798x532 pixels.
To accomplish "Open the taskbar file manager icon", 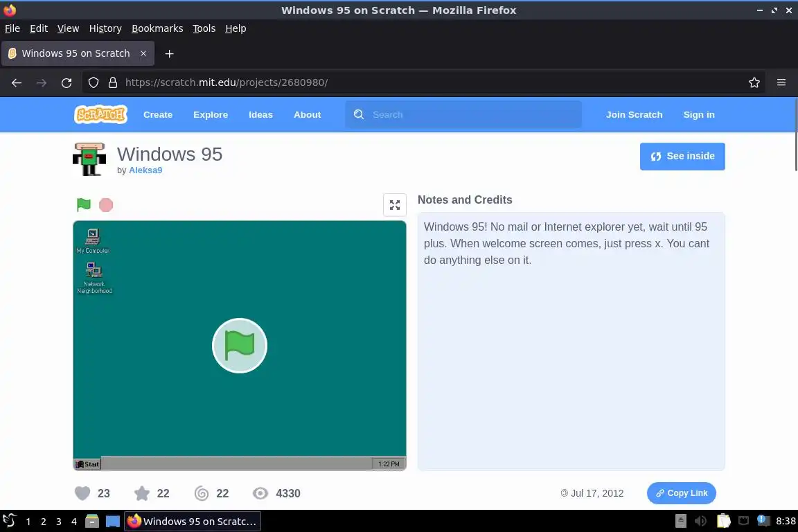I will [x=92, y=522].
